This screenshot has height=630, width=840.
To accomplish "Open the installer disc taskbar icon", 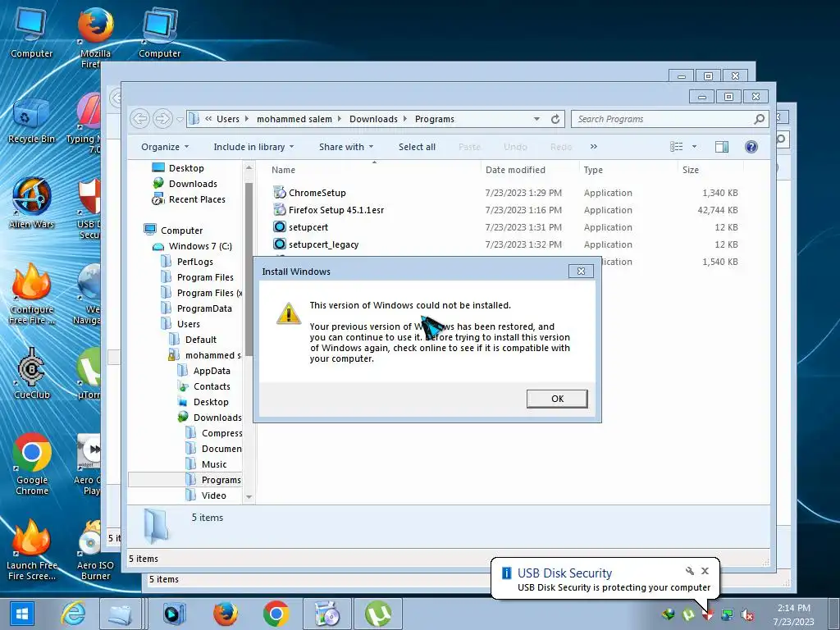I will (327, 614).
